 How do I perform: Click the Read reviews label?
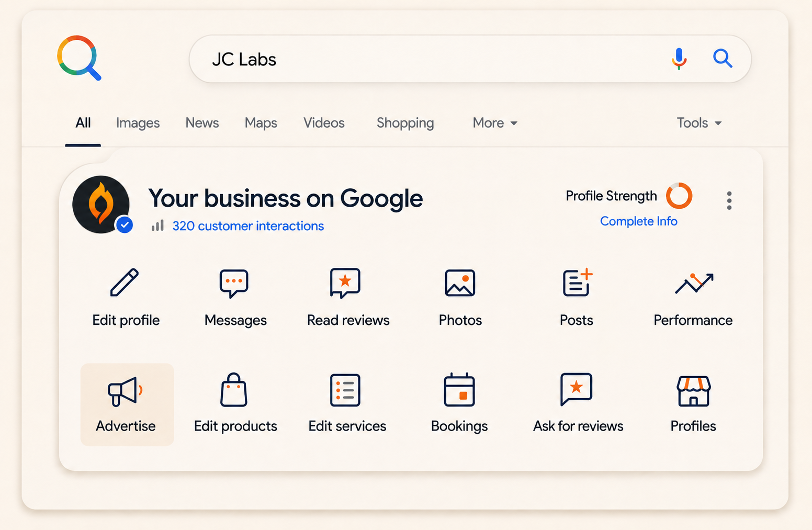[348, 320]
